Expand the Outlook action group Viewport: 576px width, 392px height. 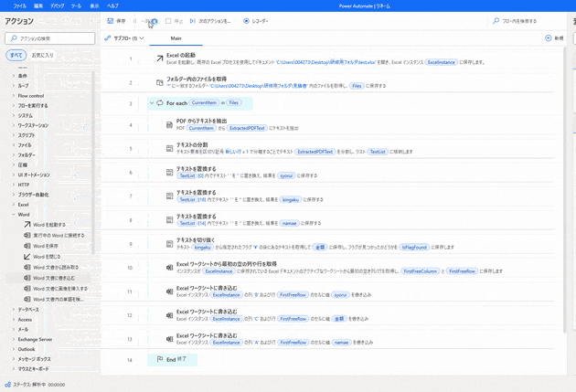[x=14, y=349]
